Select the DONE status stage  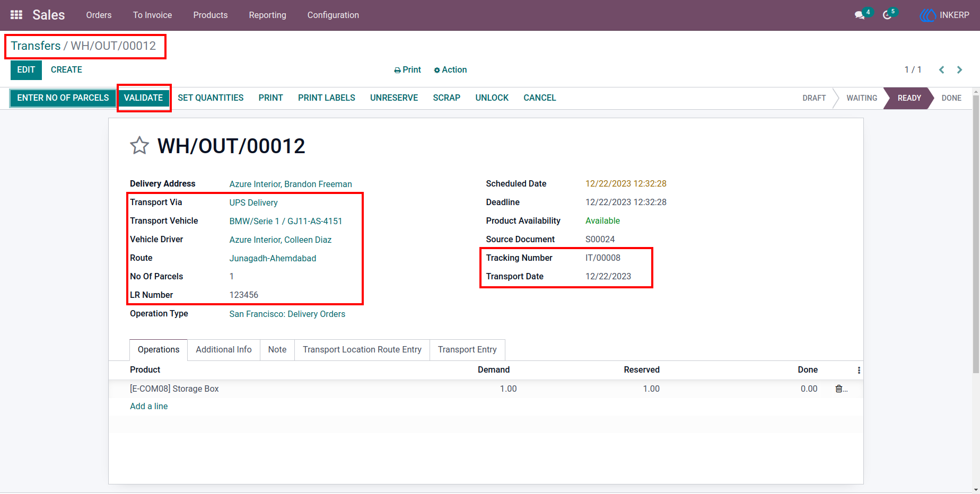(x=951, y=98)
